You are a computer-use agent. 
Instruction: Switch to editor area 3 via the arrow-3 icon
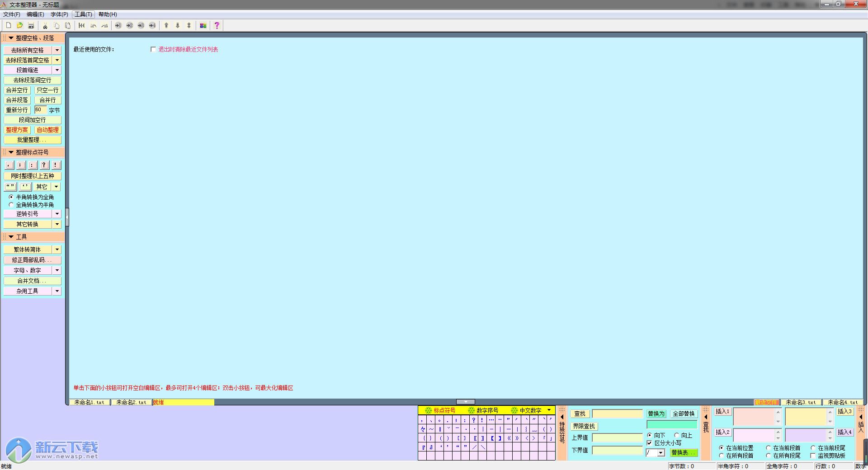pyautogui.click(x=141, y=25)
